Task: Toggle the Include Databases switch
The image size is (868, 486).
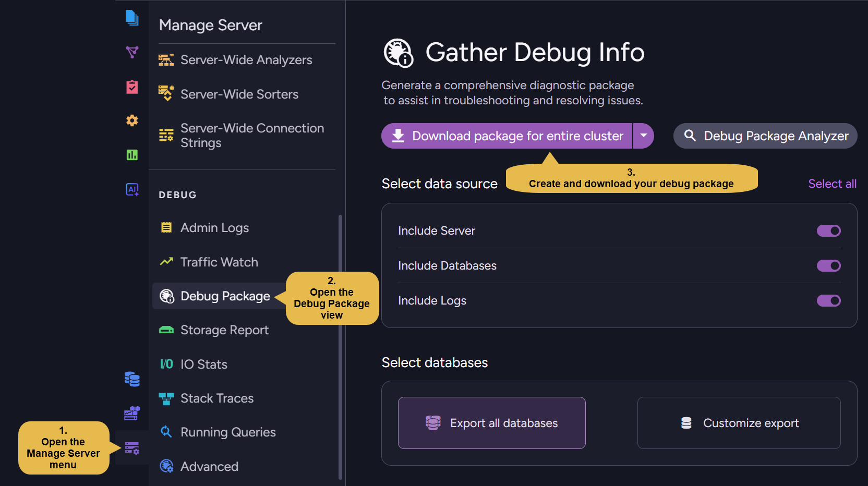Action: click(x=828, y=265)
